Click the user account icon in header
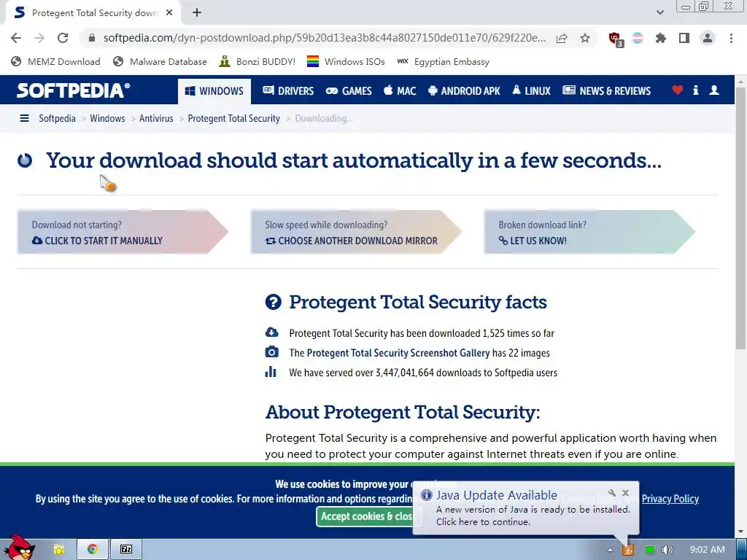 [713, 90]
